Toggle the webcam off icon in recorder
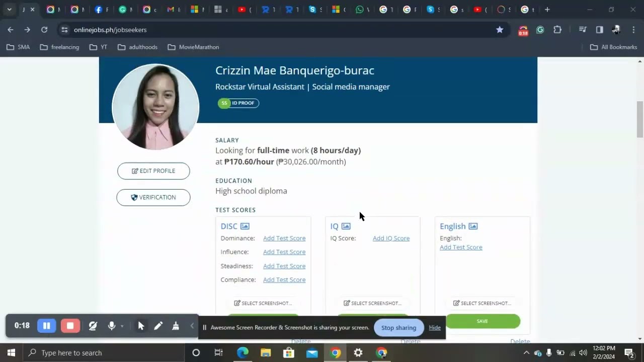 click(93, 326)
